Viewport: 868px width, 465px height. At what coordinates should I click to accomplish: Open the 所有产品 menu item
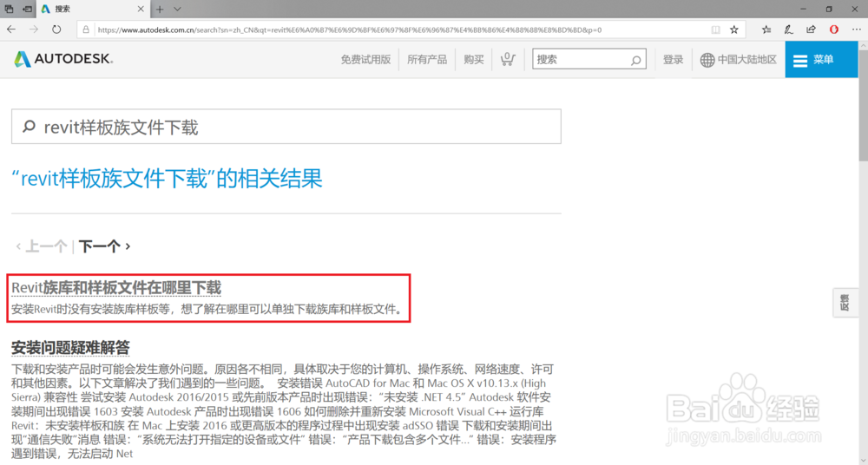(x=427, y=59)
